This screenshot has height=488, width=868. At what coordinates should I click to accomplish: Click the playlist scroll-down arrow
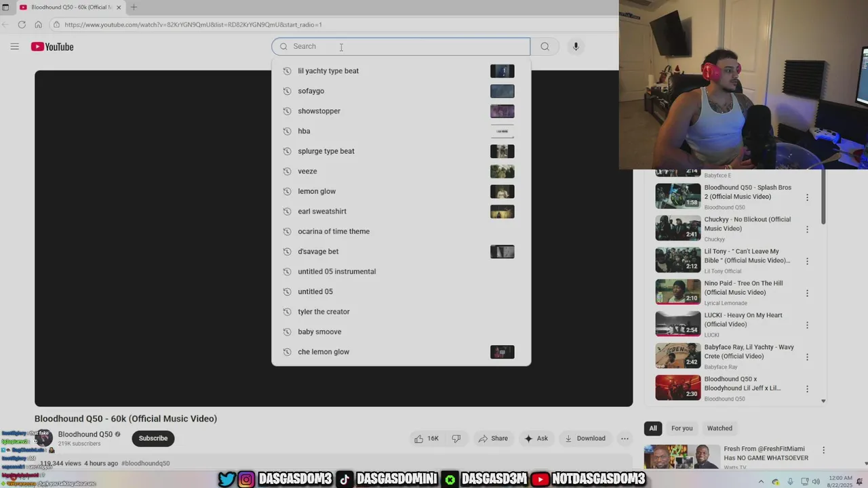pos(823,401)
